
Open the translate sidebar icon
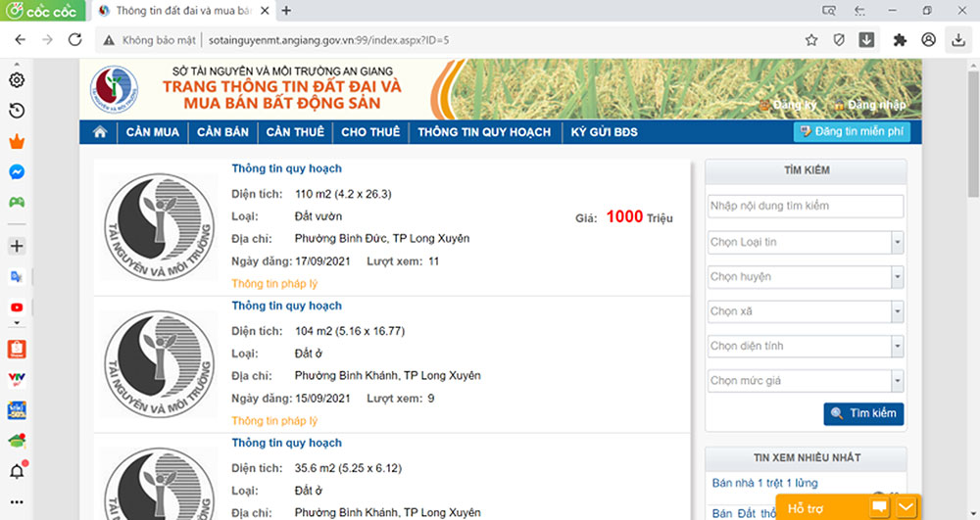pyautogui.click(x=17, y=276)
